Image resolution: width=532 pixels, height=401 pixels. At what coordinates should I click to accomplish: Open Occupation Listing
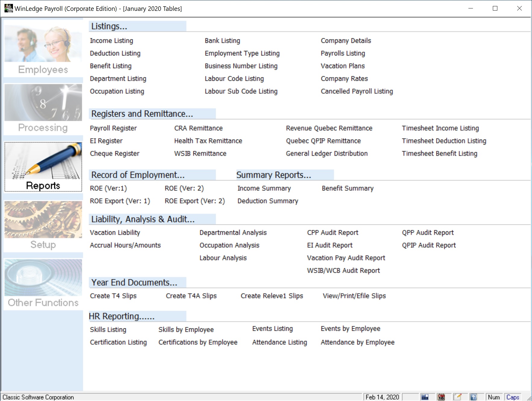click(x=117, y=91)
